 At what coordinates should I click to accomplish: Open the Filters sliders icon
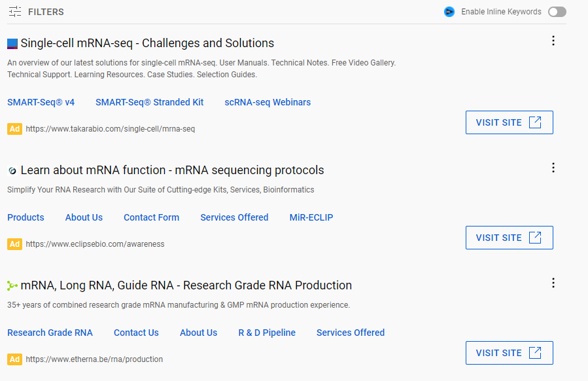15,12
